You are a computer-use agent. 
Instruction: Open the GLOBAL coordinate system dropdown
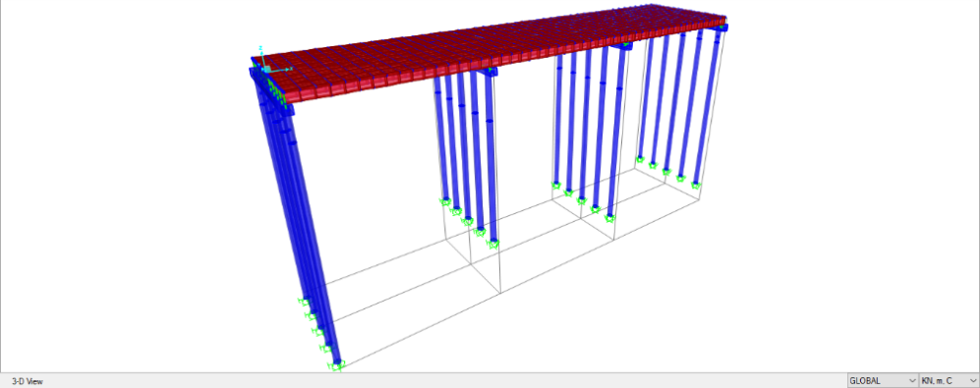(882, 380)
